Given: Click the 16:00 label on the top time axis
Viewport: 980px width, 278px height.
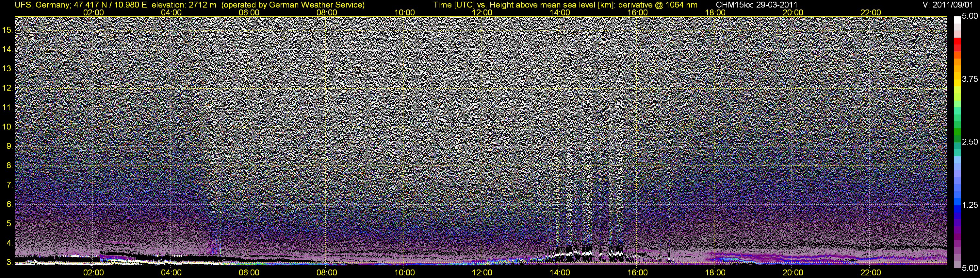Looking at the screenshot, I should click(x=638, y=12).
